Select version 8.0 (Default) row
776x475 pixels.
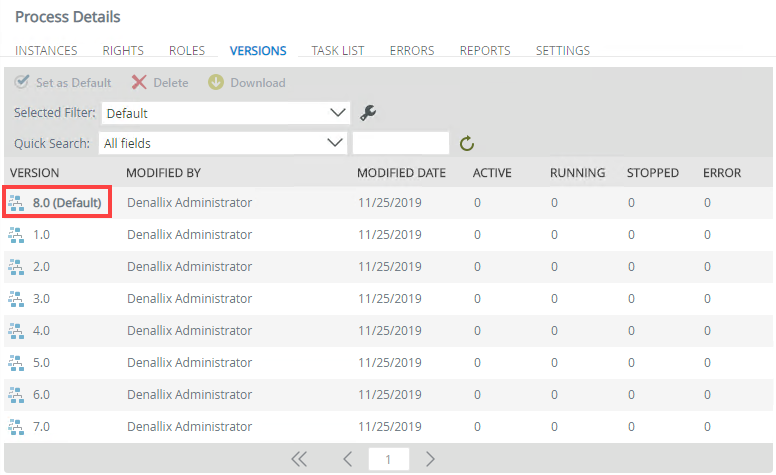pos(388,202)
